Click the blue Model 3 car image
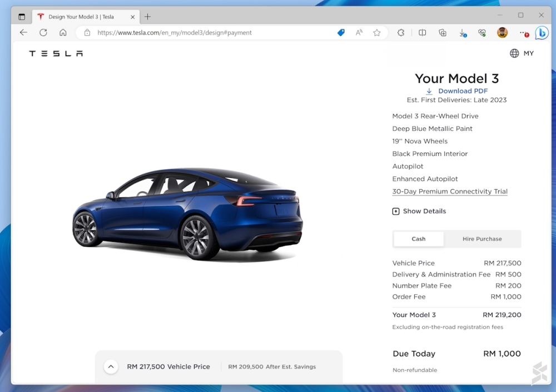Screen dimensions: 556x392 point(189,214)
